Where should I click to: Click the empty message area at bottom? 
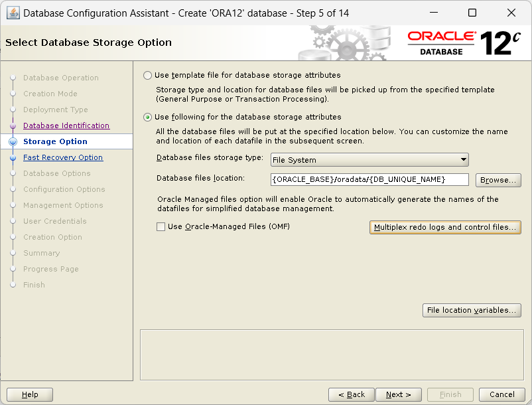click(332, 355)
